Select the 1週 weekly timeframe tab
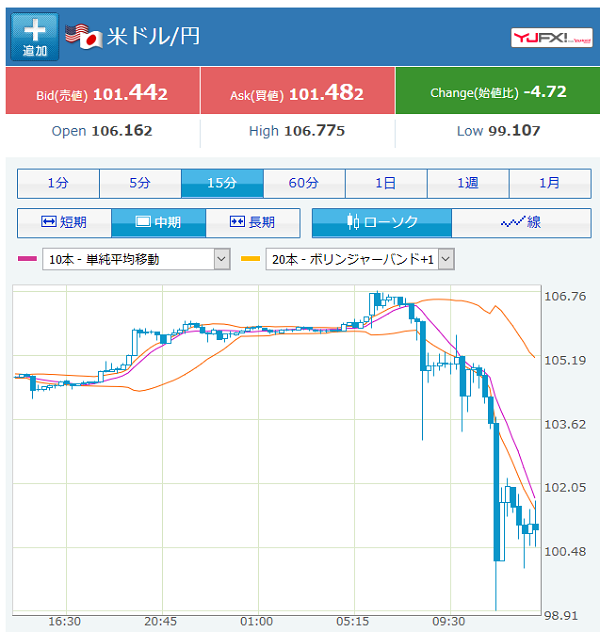This screenshot has width=600, height=632. point(468,183)
